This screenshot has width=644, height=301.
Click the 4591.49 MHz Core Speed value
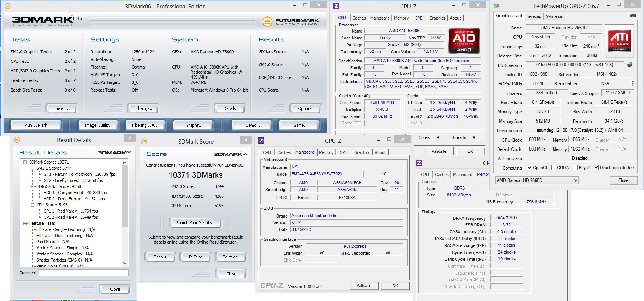[x=382, y=103]
